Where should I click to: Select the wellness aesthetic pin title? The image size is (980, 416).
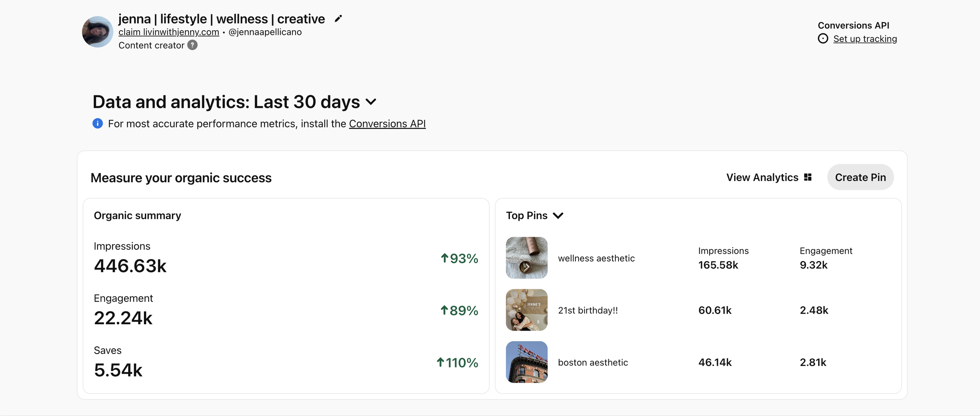[x=596, y=258]
